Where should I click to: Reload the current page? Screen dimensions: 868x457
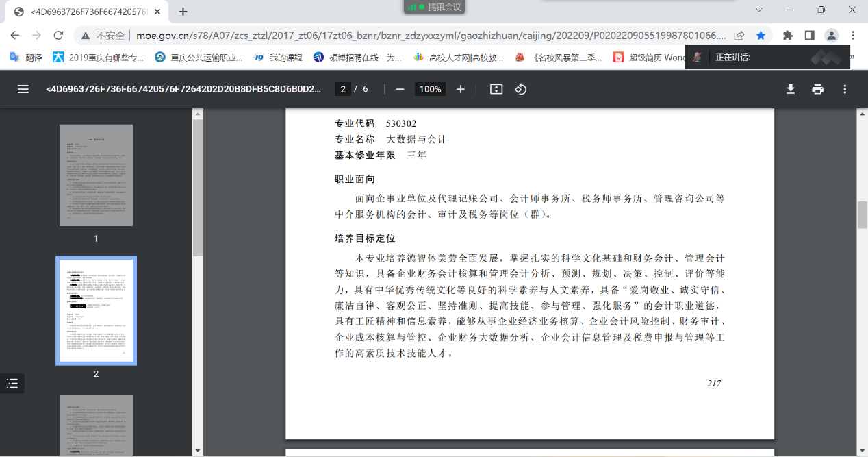(x=58, y=36)
